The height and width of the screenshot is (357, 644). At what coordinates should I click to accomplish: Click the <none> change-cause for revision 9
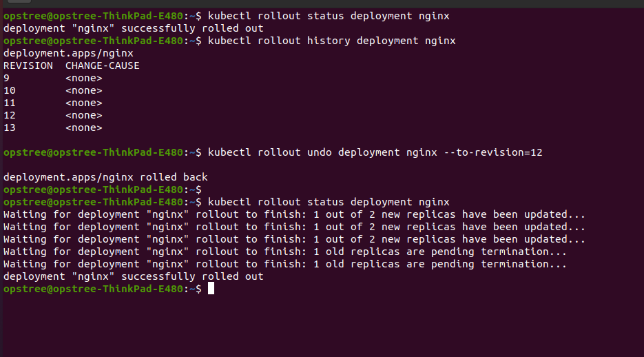pyautogui.click(x=84, y=78)
